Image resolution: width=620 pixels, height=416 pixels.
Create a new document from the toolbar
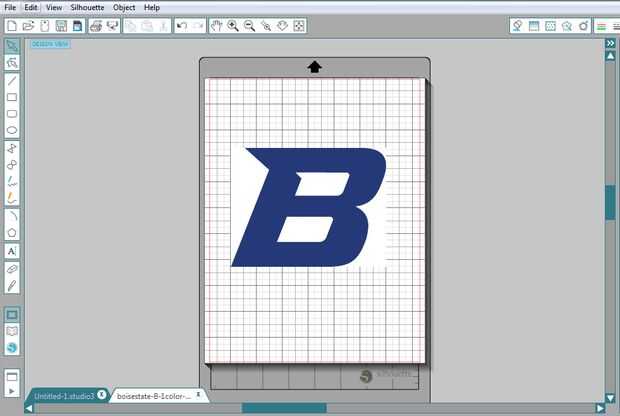[12, 26]
